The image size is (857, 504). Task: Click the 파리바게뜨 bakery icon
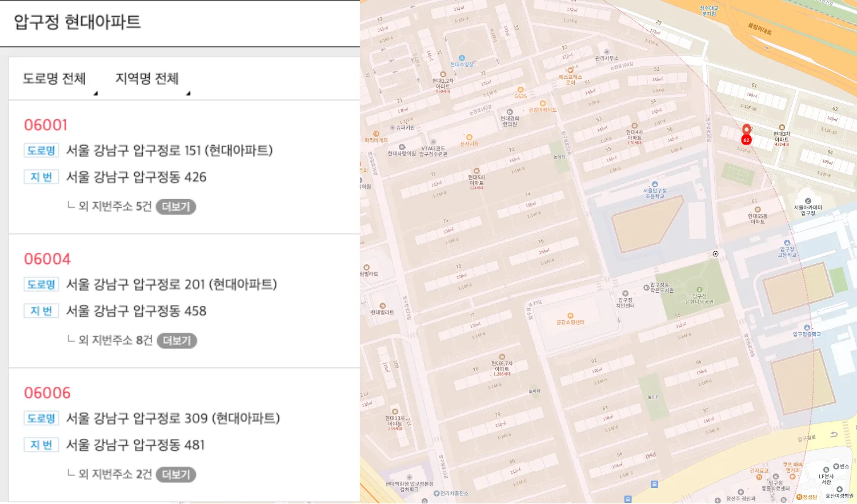[x=376, y=134]
